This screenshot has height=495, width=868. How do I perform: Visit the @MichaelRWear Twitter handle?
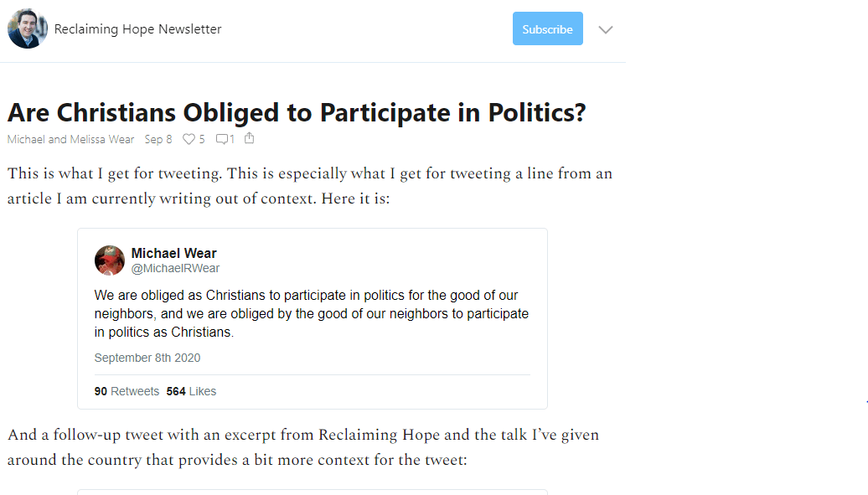click(175, 269)
